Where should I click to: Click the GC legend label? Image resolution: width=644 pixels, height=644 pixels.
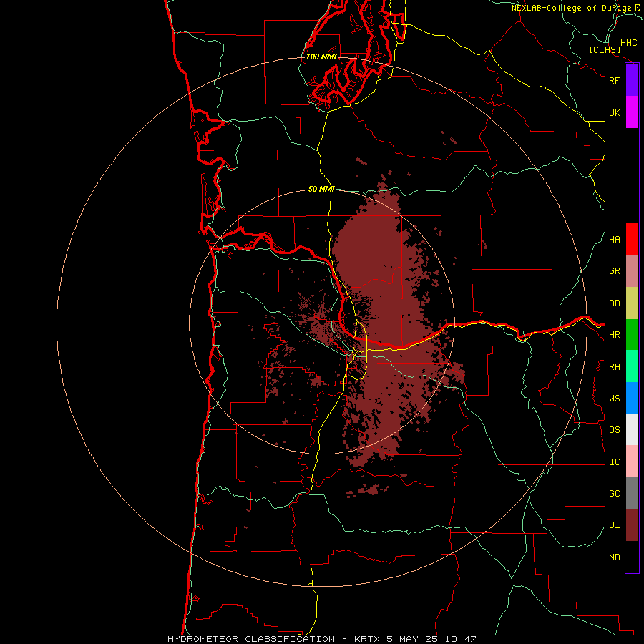(x=614, y=493)
